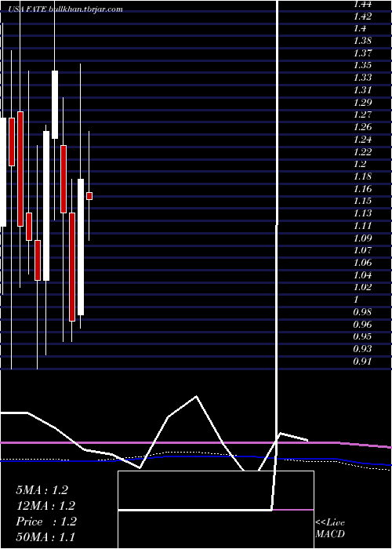Click the 1.24 price axis label
Viewport: 392px width, 549px height.
point(362,140)
